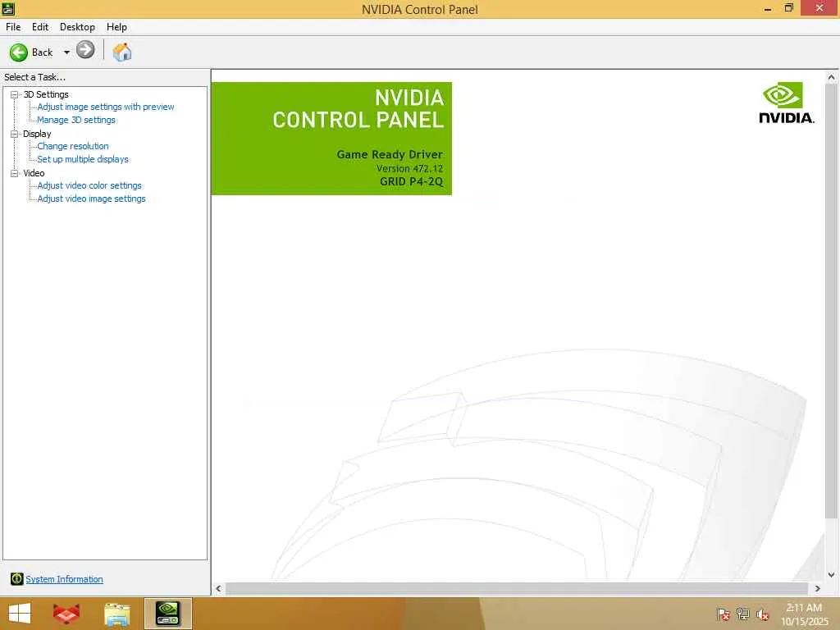Image resolution: width=840 pixels, height=630 pixels.
Task: Open the red fox taskbar application
Action: [66, 614]
